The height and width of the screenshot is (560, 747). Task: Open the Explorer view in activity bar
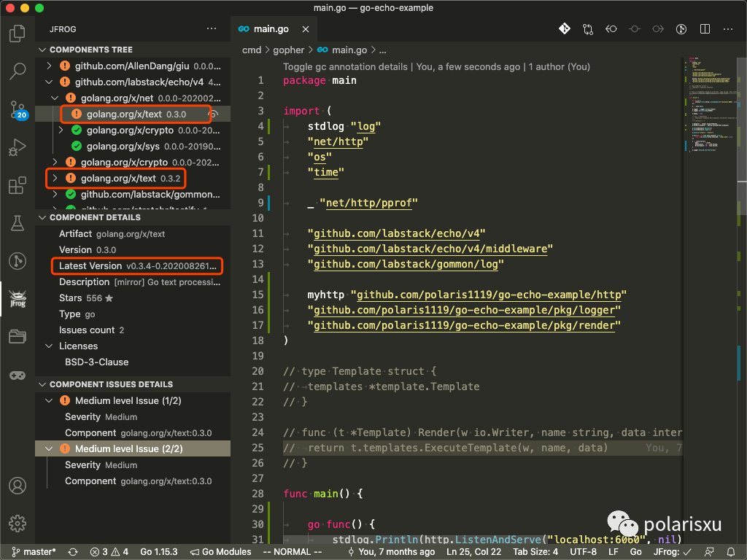pyautogui.click(x=18, y=34)
